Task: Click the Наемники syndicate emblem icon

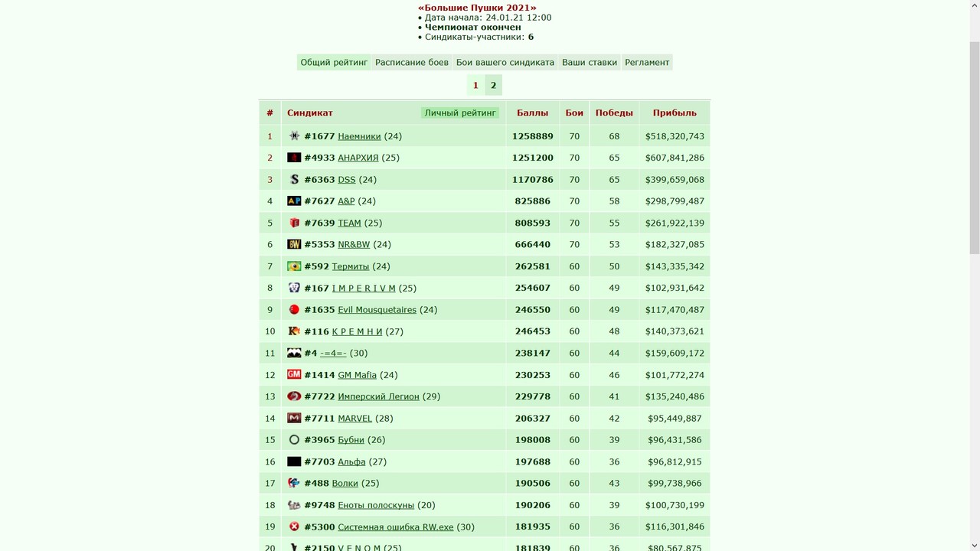Action: 294,136
